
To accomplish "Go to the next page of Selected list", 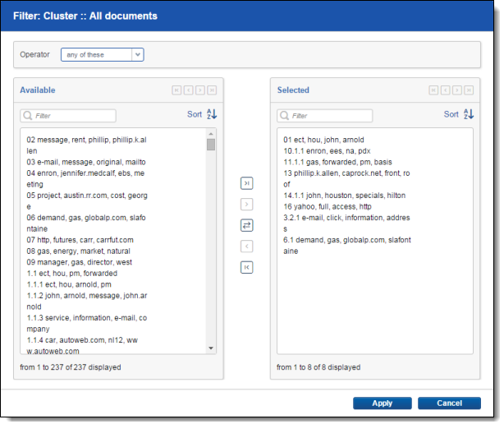I will pyautogui.click(x=457, y=90).
